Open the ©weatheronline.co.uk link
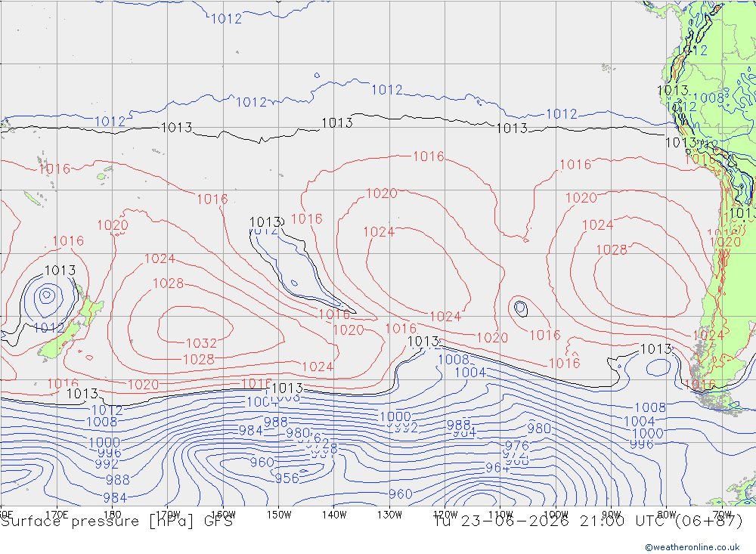 (692, 547)
